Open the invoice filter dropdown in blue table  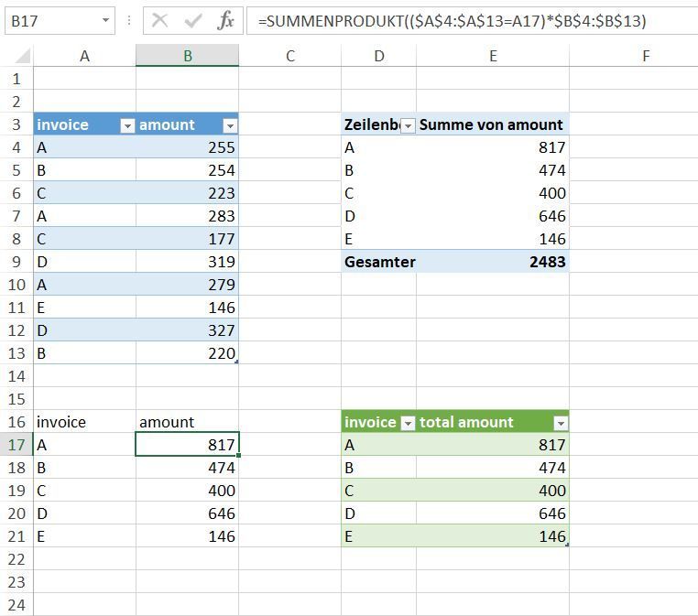click(x=127, y=126)
